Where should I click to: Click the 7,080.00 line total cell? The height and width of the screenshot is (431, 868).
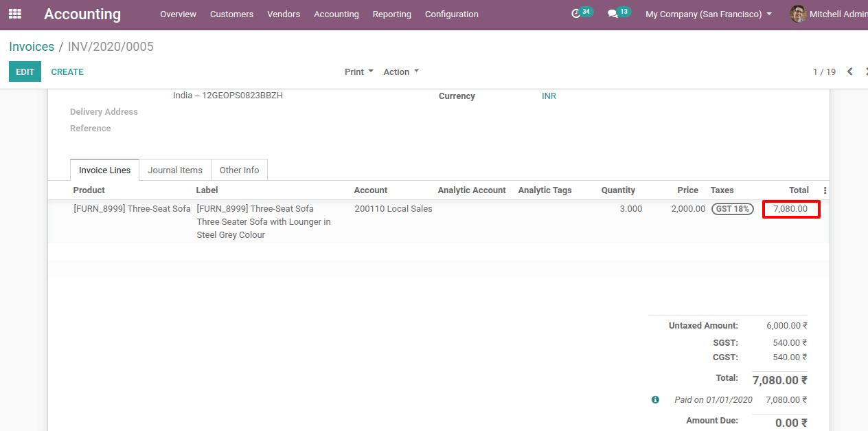(x=790, y=209)
